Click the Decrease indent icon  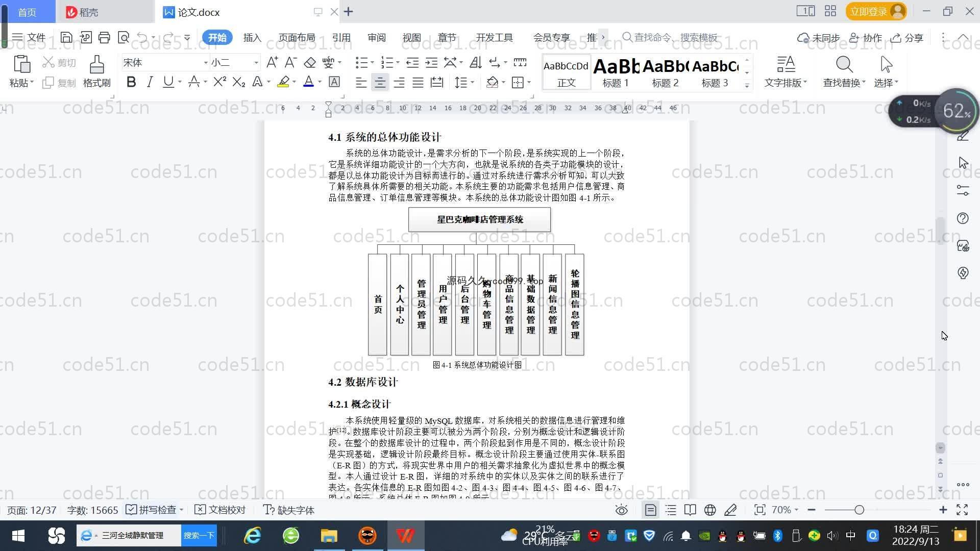pyautogui.click(x=412, y=62)
